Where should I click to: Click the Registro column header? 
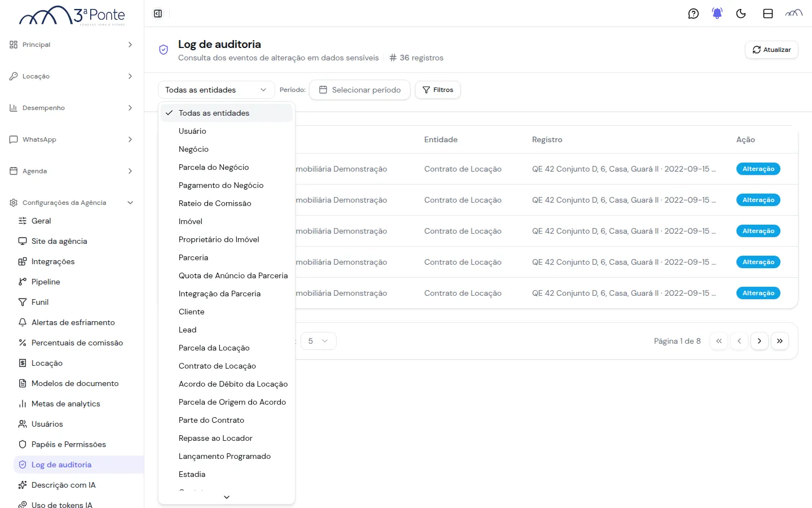tap(547, 139)
